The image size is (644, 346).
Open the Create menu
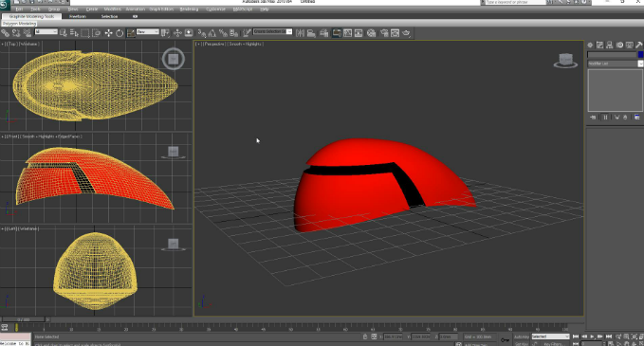tap(92, 9)
